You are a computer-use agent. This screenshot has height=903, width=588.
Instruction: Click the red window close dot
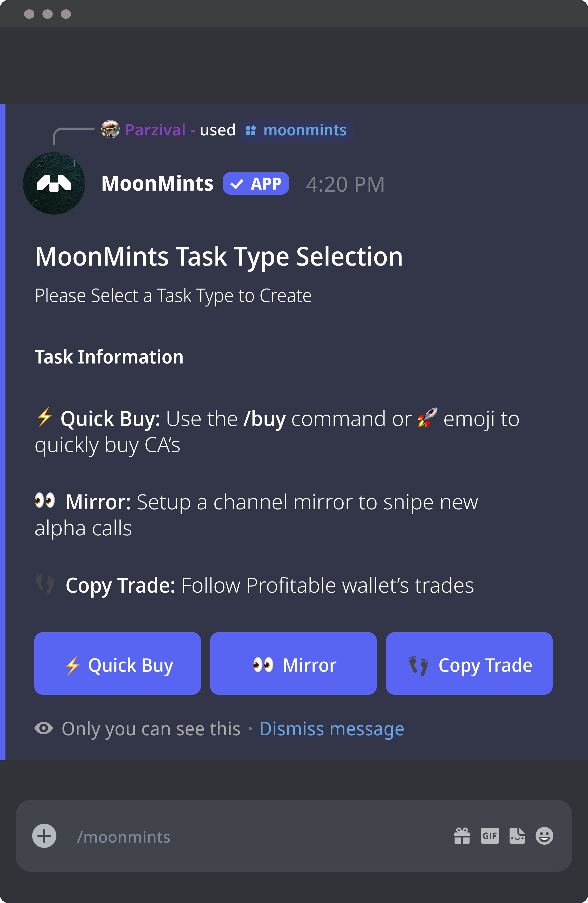(x=29, y=14)
